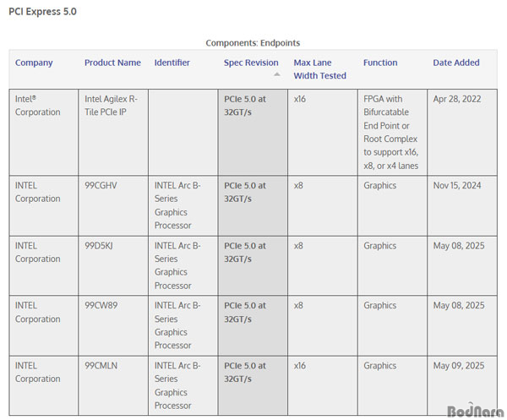Screen dimensions: 507x420
Task: Sort table by Company column header
Action: [34, 63]
